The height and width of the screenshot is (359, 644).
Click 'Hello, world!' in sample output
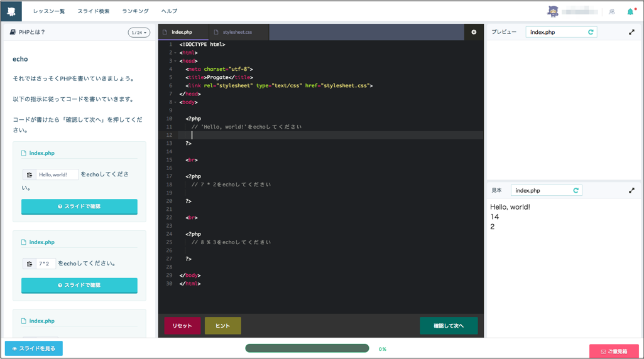coord(510,207)
